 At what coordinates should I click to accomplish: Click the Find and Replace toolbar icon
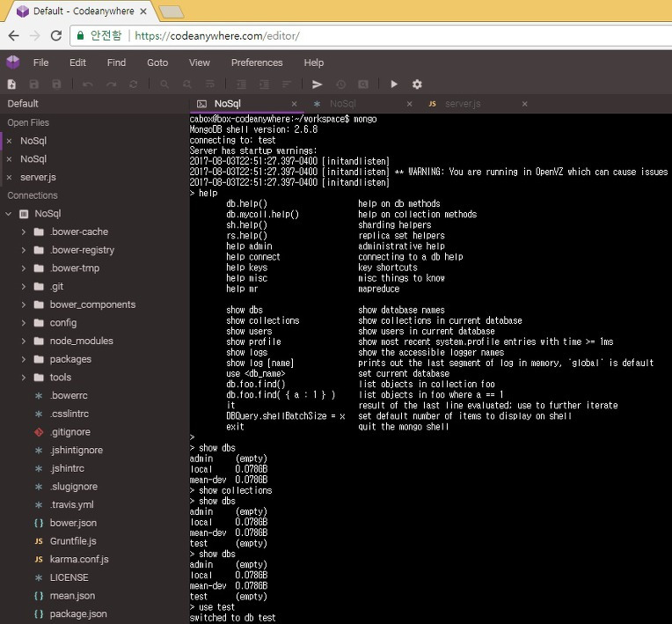[x=187, y=84]
